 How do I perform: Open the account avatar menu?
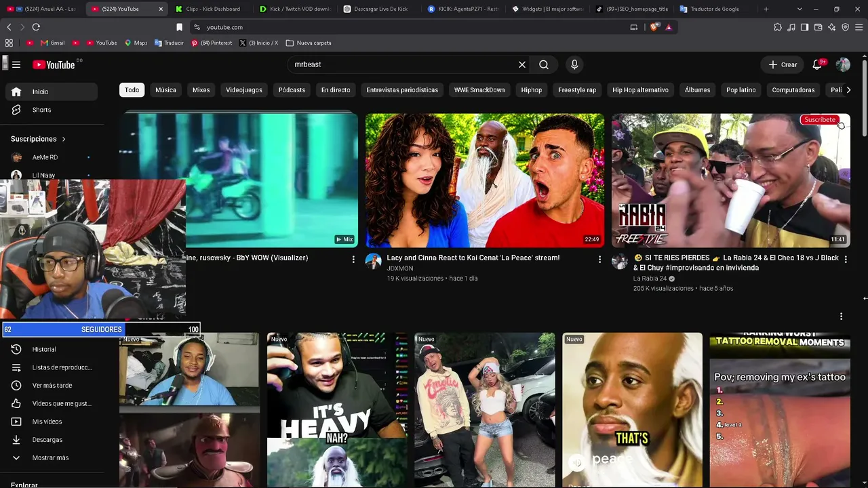pyautogui.click(x=843, y=64)
